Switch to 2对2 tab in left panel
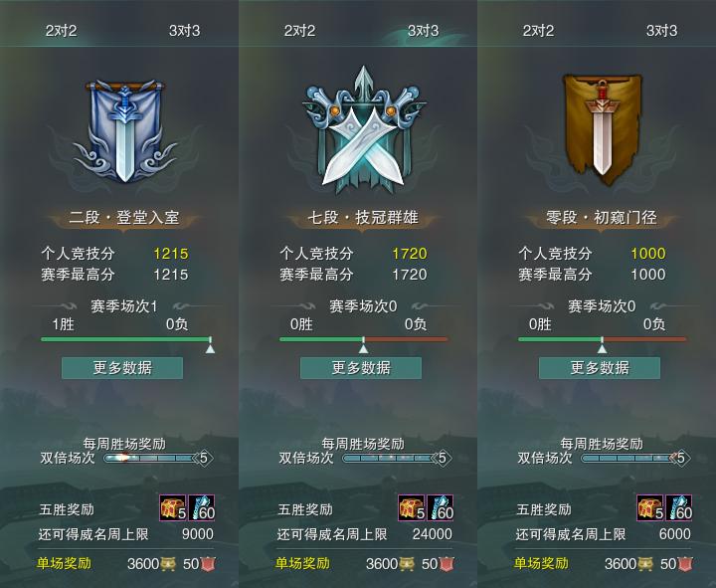716x588 pixels. pyautogui.click(x=61, y=31)
